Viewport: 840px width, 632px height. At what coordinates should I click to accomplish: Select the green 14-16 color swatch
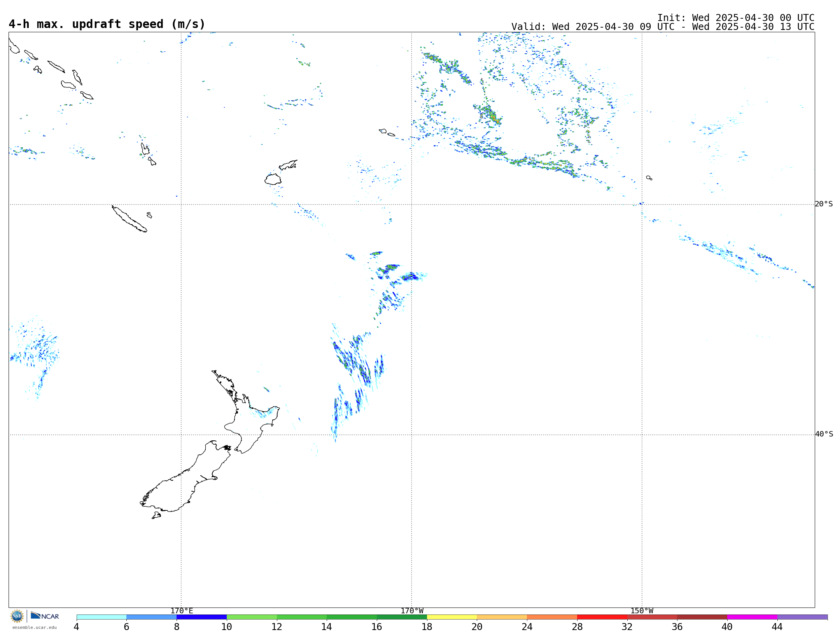coord(352,617)
